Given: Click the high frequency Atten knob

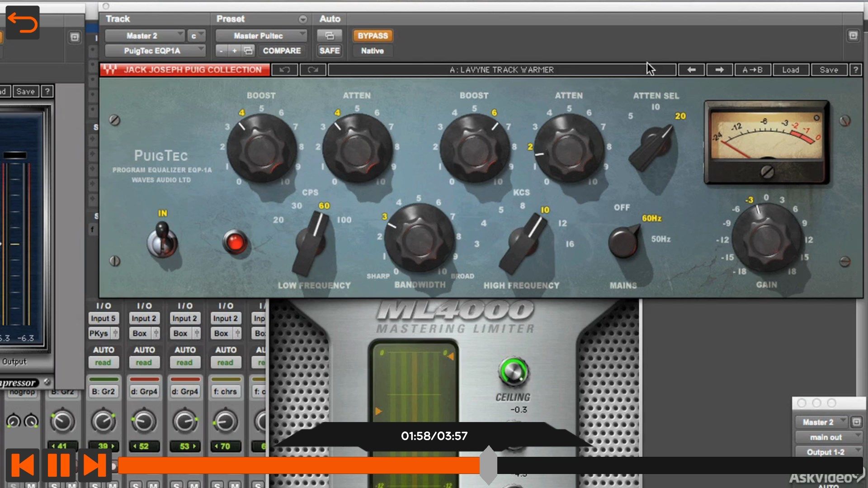Looking at the screenshot, I should 569,148.
